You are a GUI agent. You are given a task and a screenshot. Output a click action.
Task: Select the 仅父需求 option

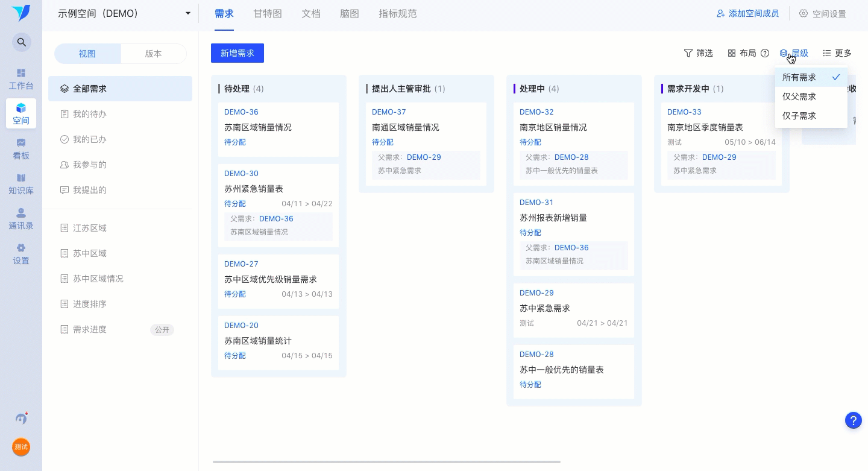click(x=799, y=96)
